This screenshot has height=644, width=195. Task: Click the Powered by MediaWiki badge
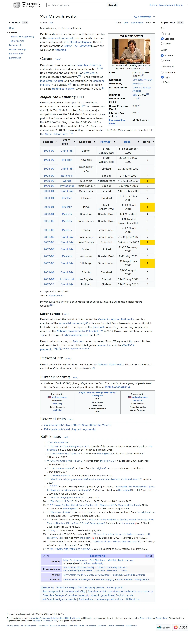tap(180, 627)
